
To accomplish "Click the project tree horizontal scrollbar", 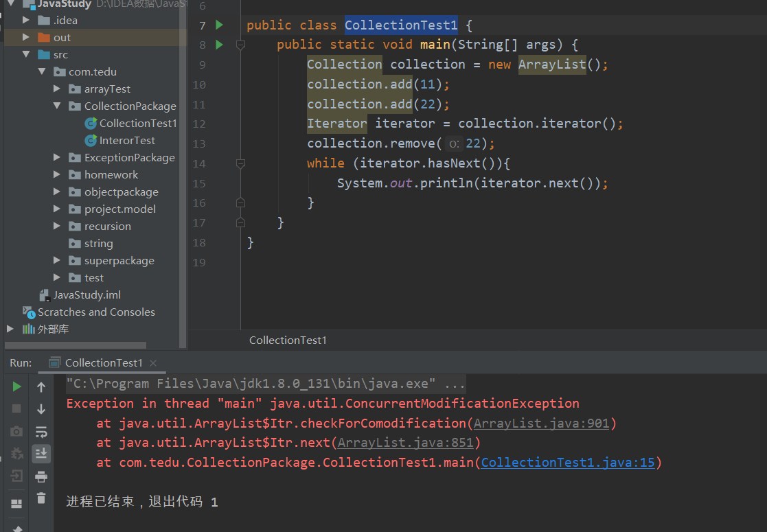I will coord(76,345).
